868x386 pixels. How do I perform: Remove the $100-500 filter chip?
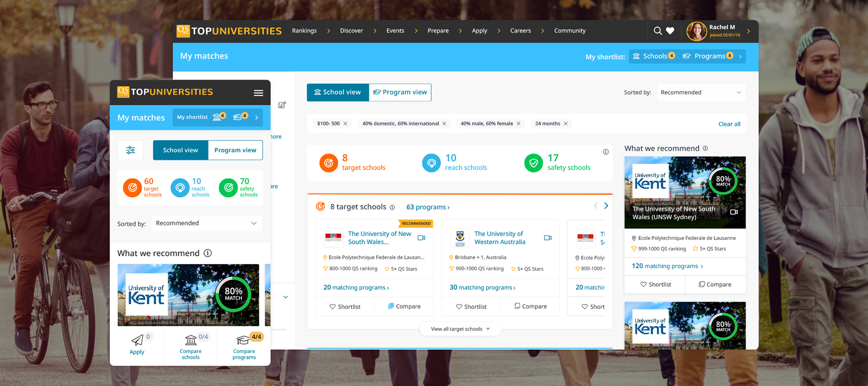pyautogui.click(x=345, y=123)
